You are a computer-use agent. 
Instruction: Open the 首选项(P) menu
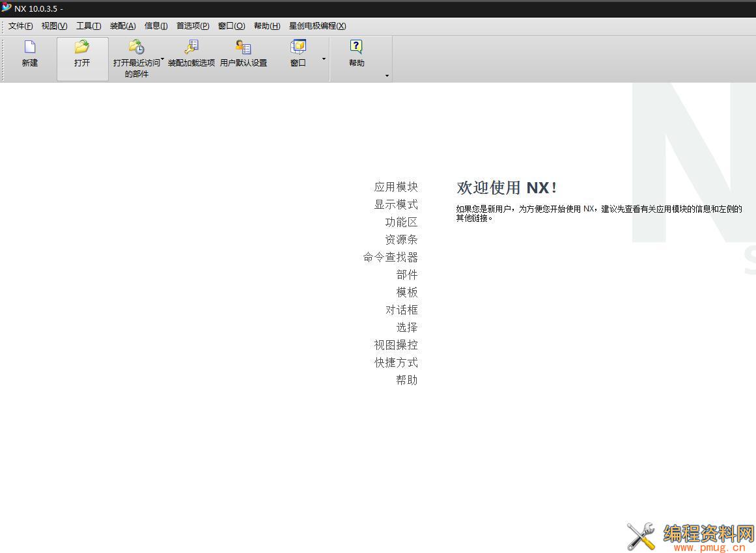(193, 26)
